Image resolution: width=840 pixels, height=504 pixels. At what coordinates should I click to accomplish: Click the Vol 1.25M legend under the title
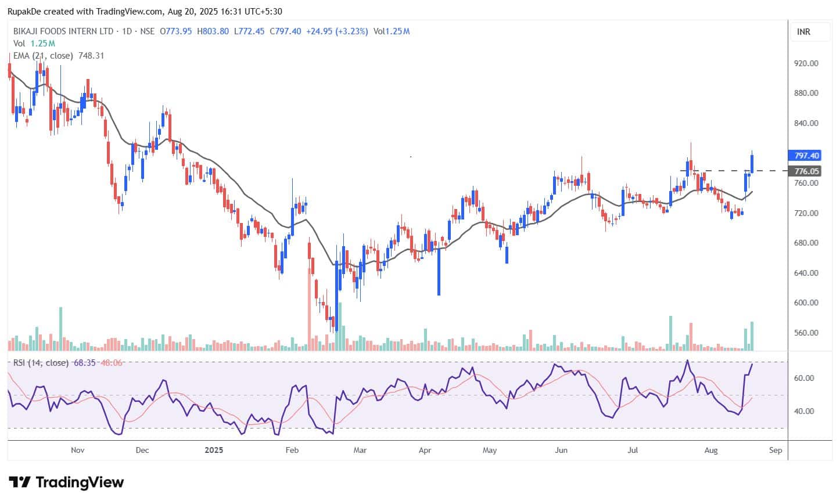[x=34, y=44]
